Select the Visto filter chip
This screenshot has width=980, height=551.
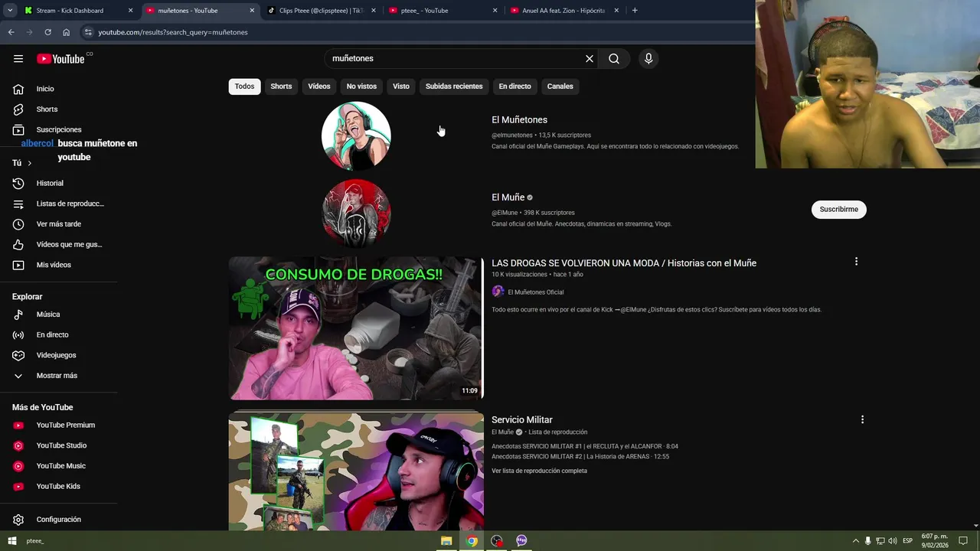[x=401, y=86]
